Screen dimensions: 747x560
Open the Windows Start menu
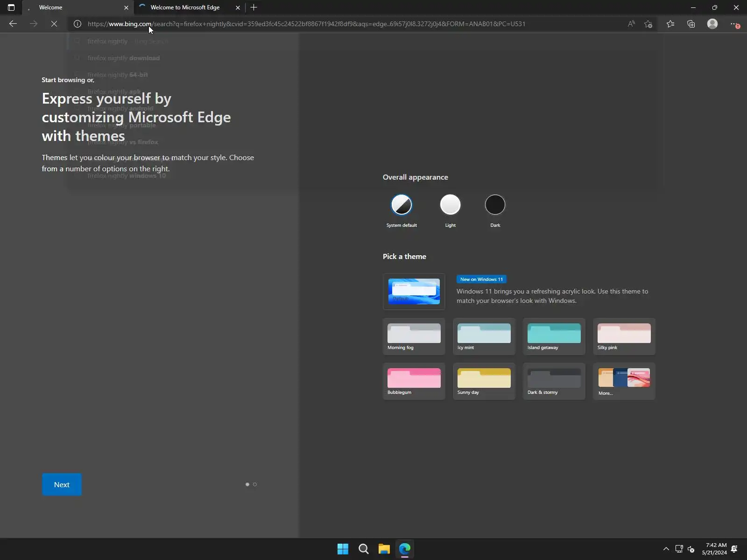343,549
